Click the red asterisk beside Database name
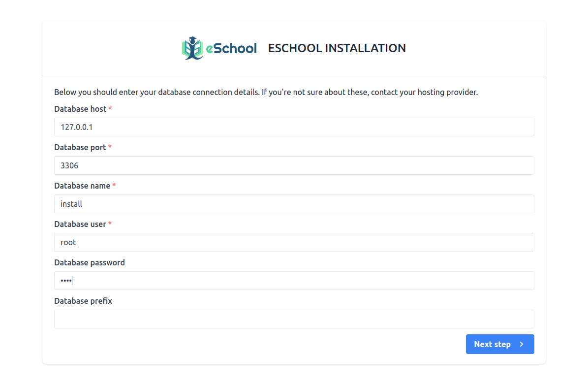This screenshot has height=386, width=588. (114, 186)
